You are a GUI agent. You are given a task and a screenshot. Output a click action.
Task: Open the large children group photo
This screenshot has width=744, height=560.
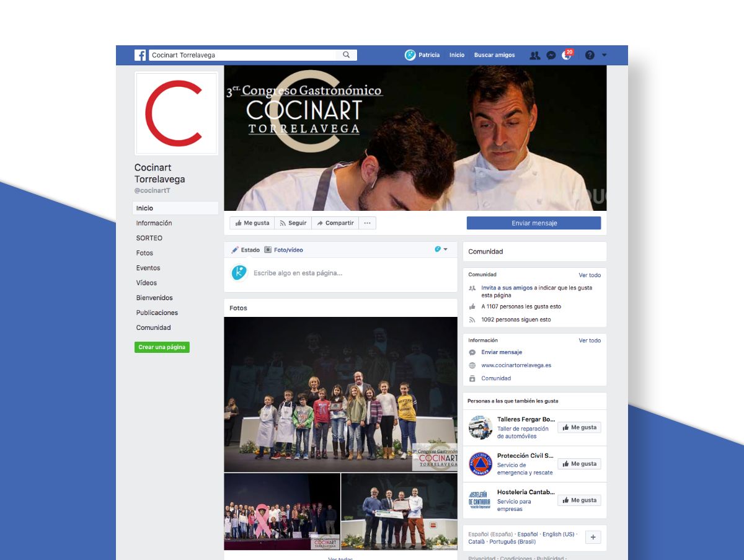coord(340,394)
